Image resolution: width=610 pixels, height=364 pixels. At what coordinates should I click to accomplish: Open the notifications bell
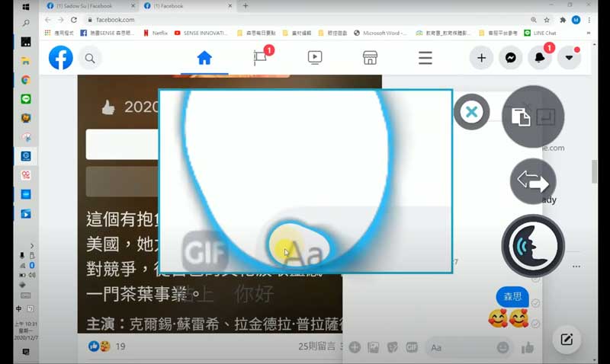tap(540, 58)
